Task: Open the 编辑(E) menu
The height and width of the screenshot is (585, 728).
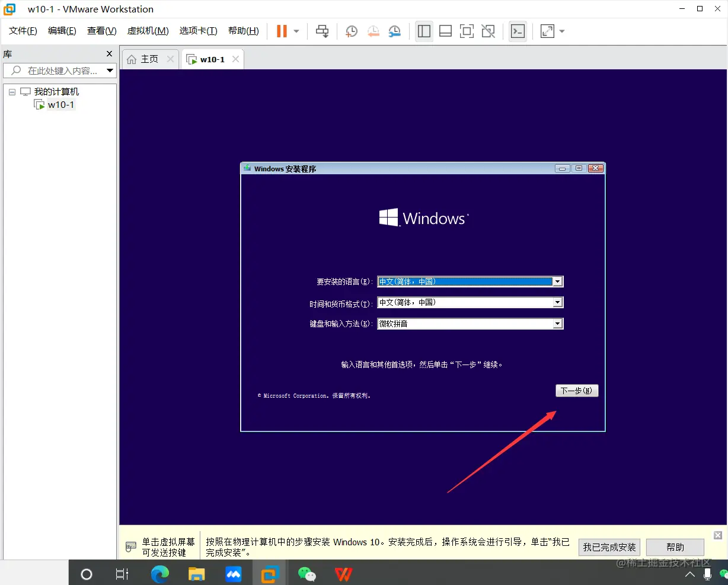Action: point(62,31)
